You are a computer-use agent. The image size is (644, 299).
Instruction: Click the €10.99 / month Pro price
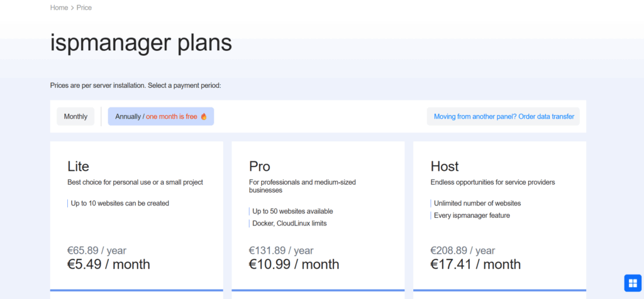pyautogui.click(x=294, y=264)
